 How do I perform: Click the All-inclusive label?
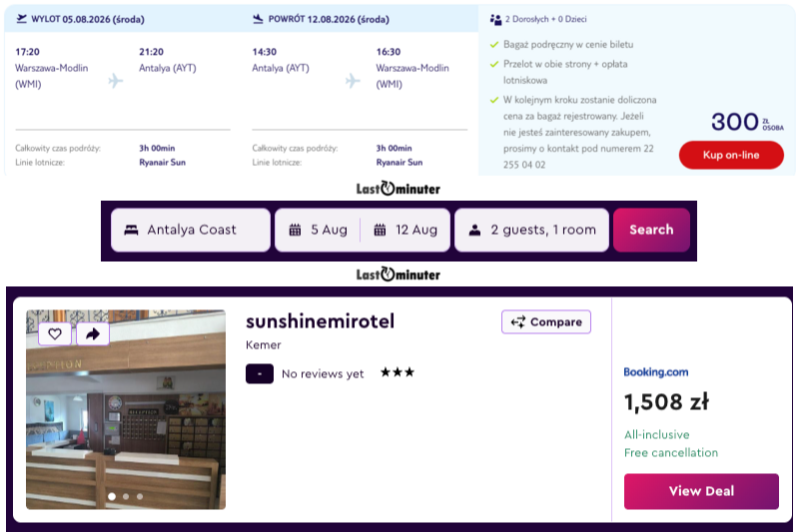[x=657, y=435]
